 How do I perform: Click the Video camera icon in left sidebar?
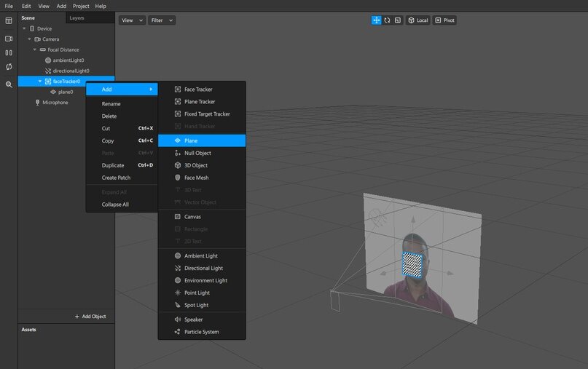9,39
